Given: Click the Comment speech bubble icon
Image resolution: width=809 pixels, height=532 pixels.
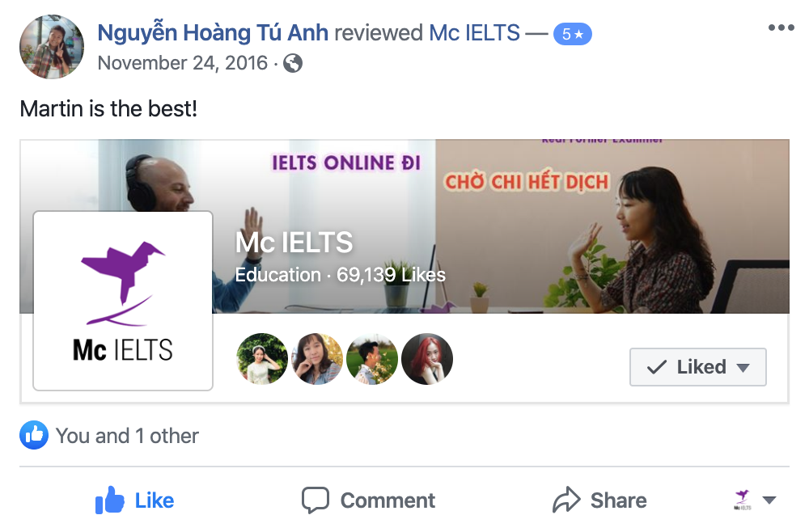Looking at the screenshot, I should [316, 500].
